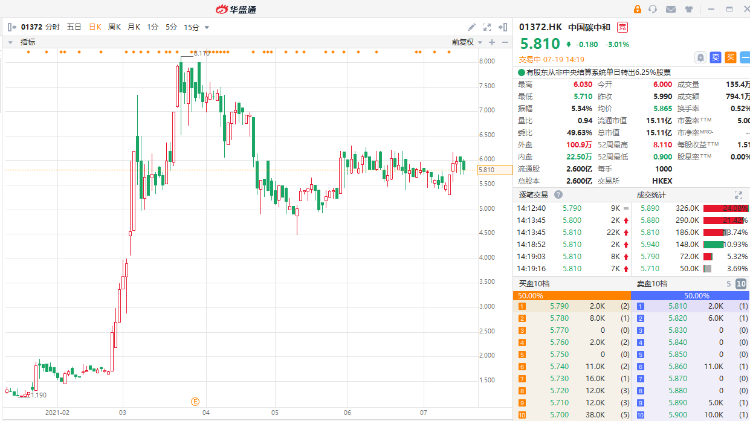Switch to 15分 interval
The height and width of the screenshot is (421, 750).
[x=191, y=27]
